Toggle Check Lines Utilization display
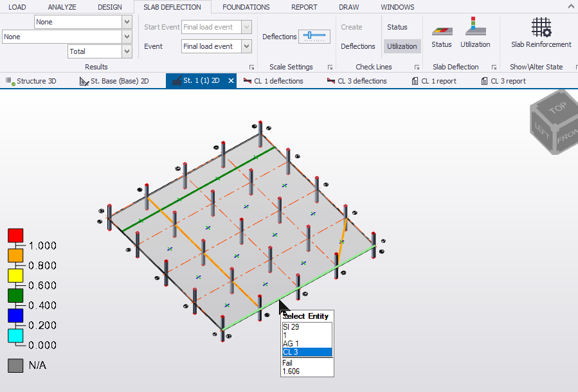578x392 pixels. (402, 46)
